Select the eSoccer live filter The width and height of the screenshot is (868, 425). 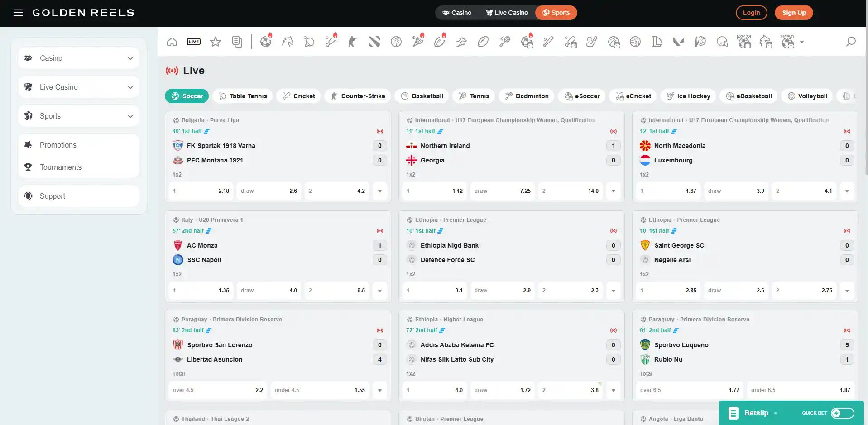581,96
